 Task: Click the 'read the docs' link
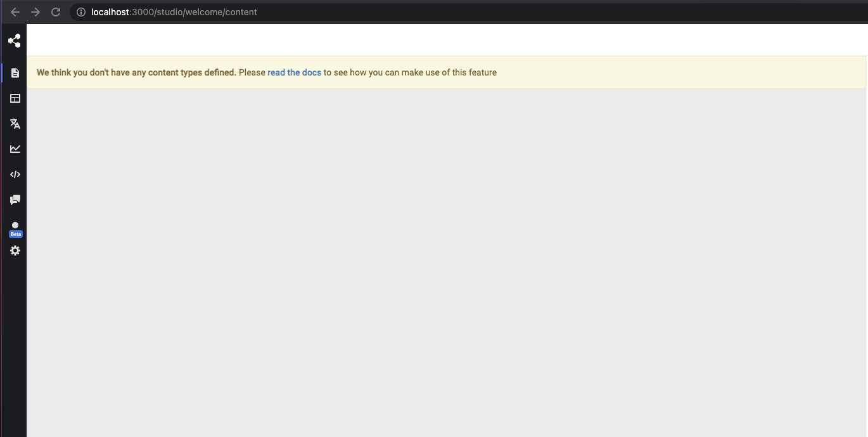[294, 72]
